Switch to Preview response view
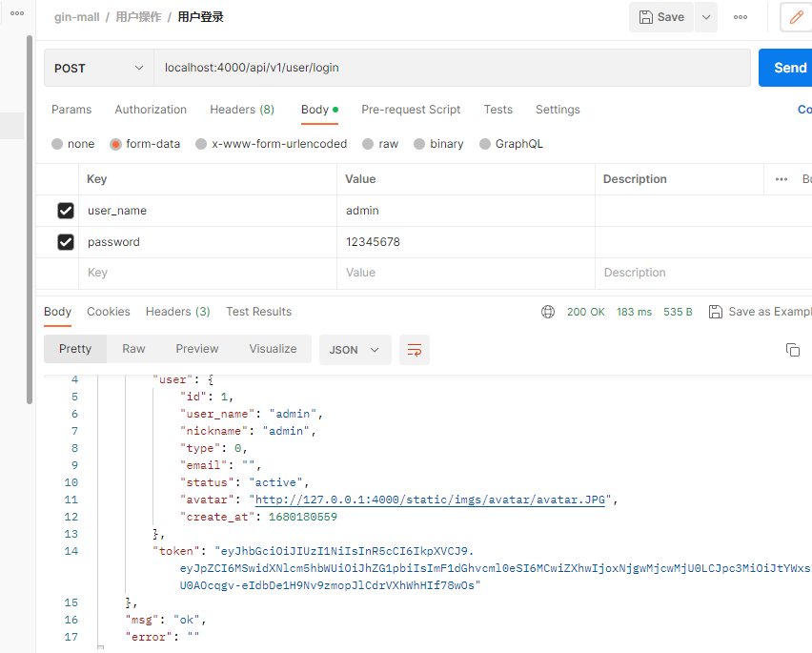This screenshot has width=812, height=653. [196, 349]
